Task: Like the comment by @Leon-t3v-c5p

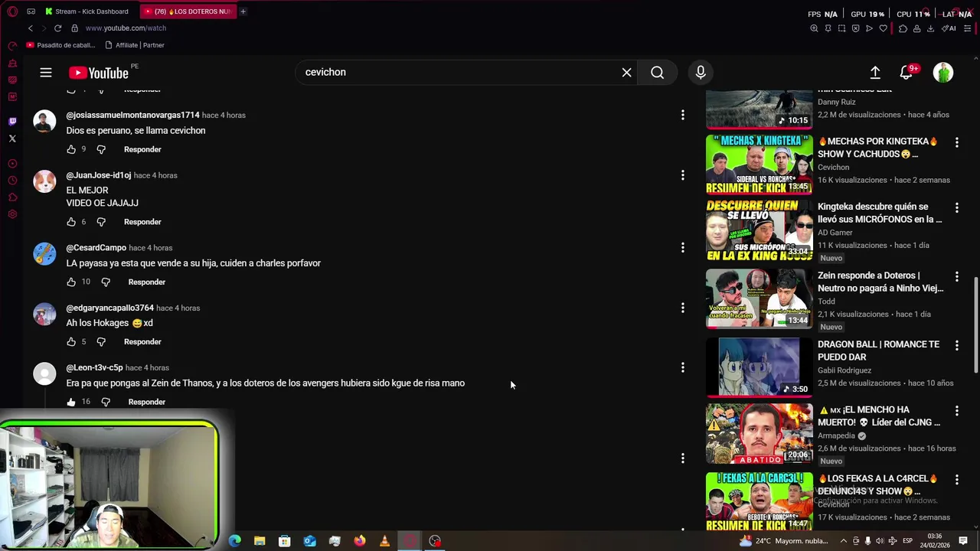Action: (x=71, y=402)
